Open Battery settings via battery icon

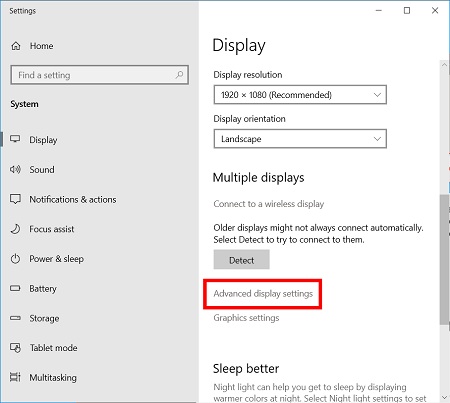[15, 288]
